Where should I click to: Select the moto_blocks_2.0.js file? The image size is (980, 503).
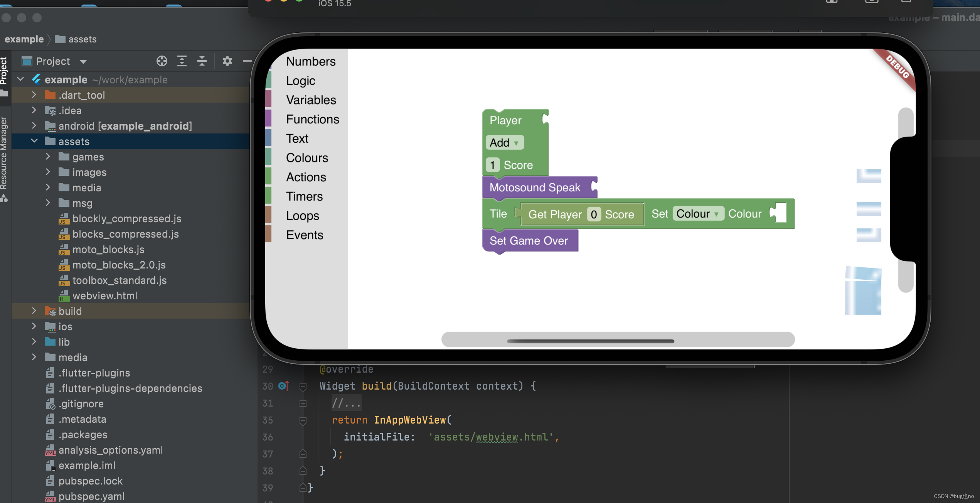(119, 265)
